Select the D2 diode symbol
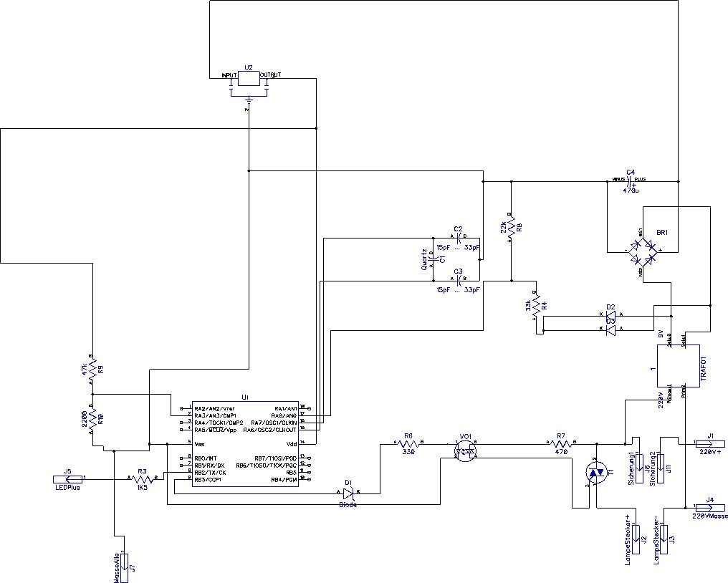This screenshot has height=583, width=728. [611, 316]
